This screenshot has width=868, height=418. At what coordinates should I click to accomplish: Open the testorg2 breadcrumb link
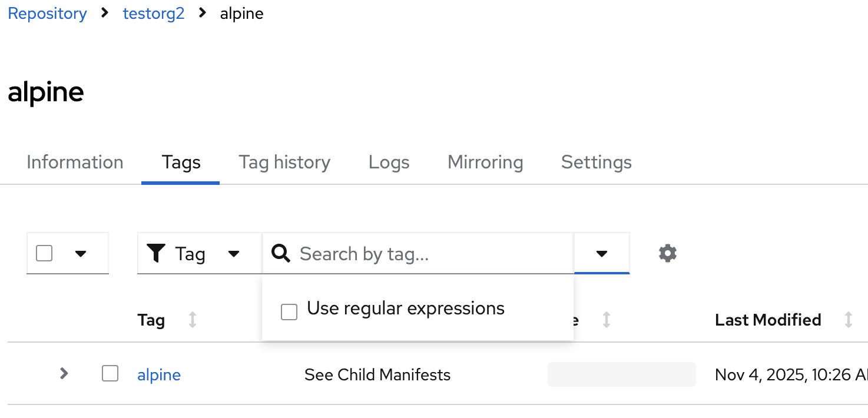(x=154, y=14)
